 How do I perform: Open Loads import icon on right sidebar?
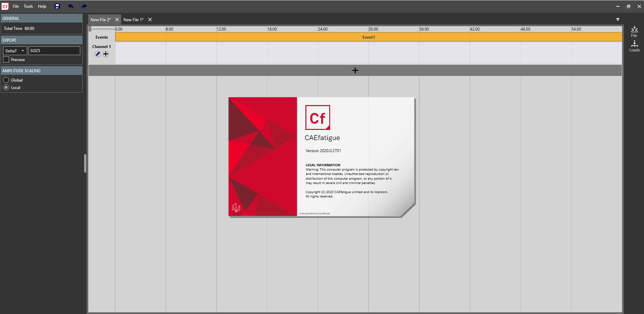click(634, 46)
